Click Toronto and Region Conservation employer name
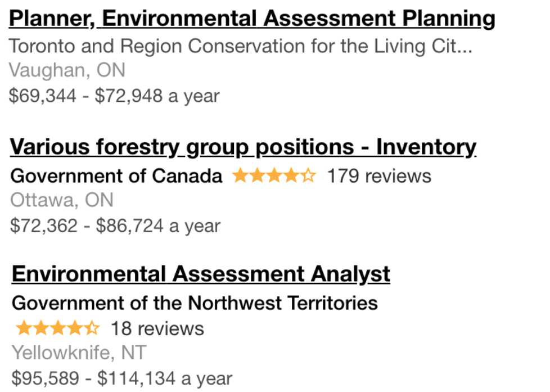The image size is (550, 392). point(241,46)
